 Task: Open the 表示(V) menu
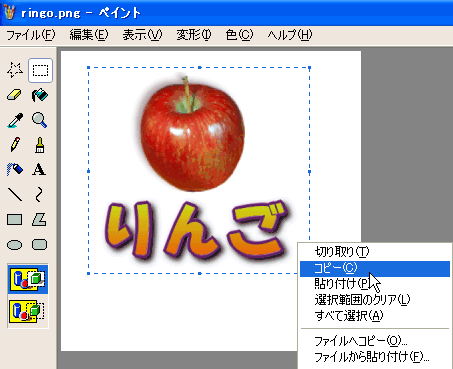coord(142,35)
